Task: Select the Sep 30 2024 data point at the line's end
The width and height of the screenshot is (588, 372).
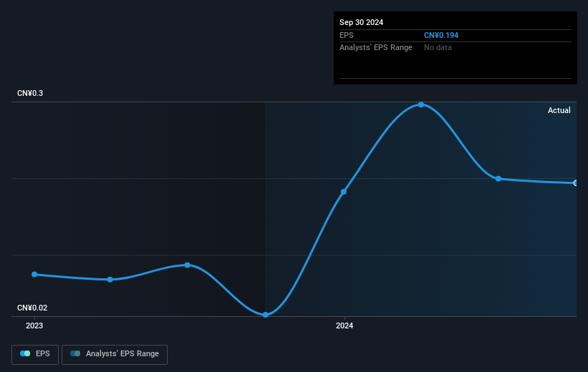Action: (x=576, y=183)
